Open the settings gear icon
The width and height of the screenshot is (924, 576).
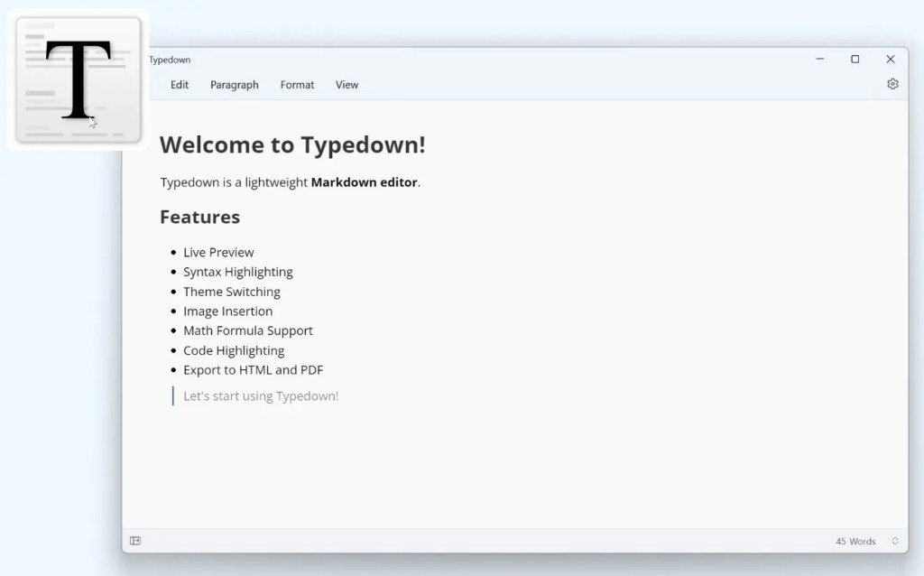(x=892, y=84)
